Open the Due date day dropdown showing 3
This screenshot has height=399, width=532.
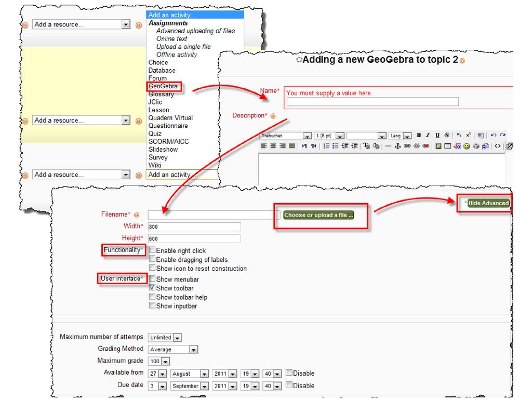coord(157,386)
